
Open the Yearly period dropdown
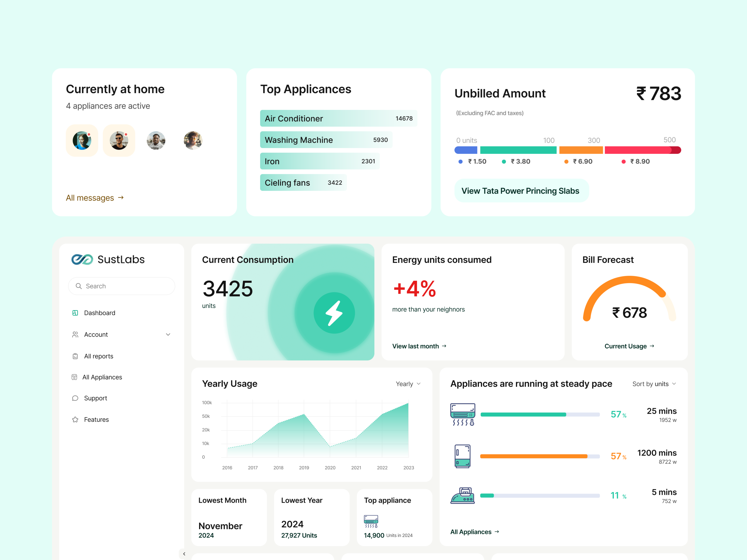408,384
